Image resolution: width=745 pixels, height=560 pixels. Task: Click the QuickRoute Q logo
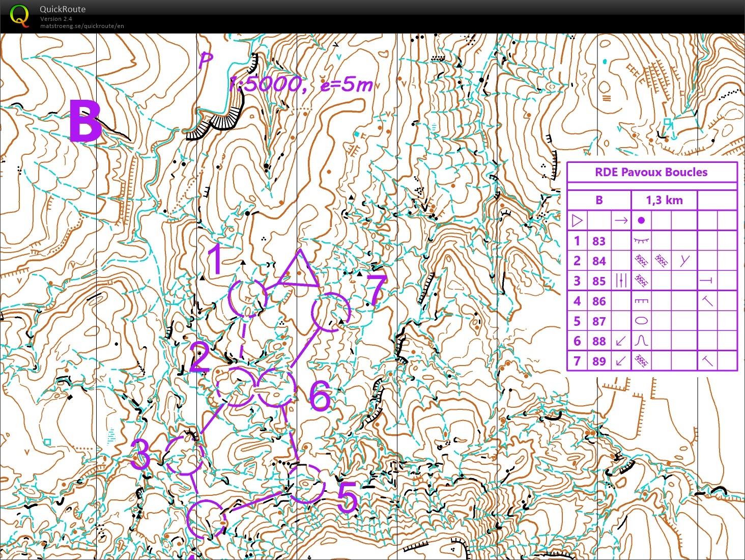(x=19, y=15)
